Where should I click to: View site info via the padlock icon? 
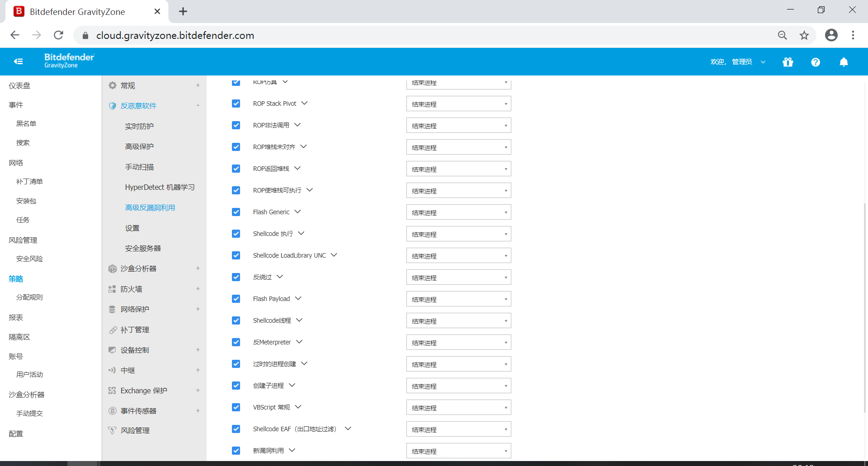point(85,35)
